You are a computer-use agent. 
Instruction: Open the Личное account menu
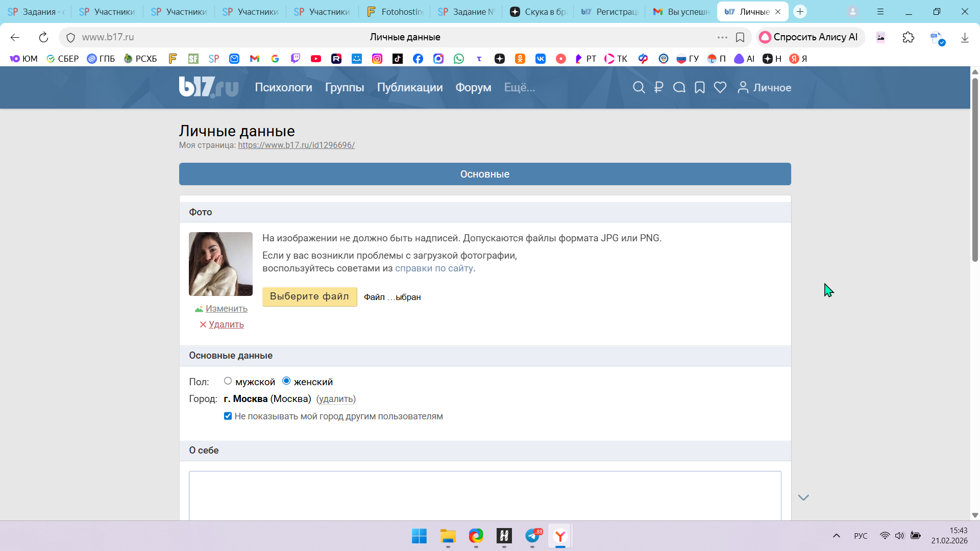click(765, 88)
